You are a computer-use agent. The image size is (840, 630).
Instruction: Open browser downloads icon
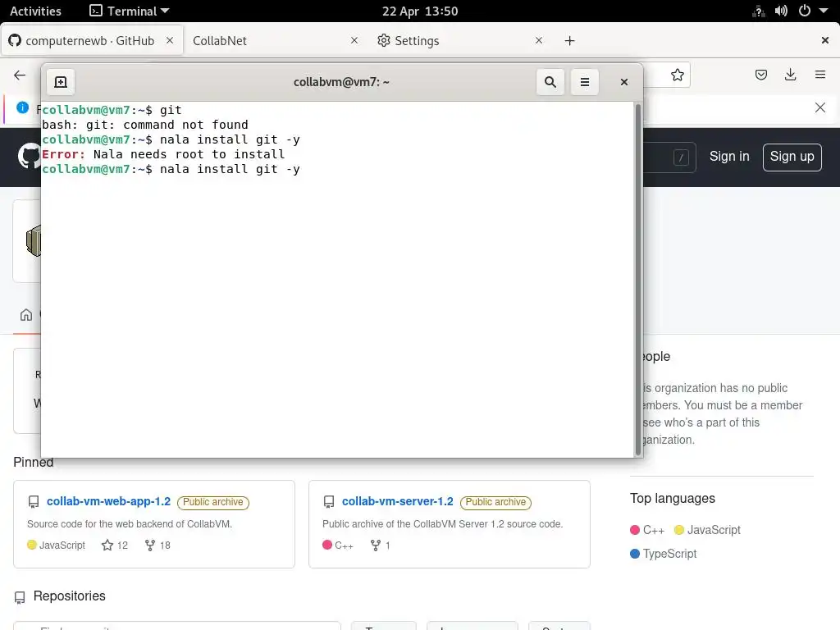coord(790,75)
